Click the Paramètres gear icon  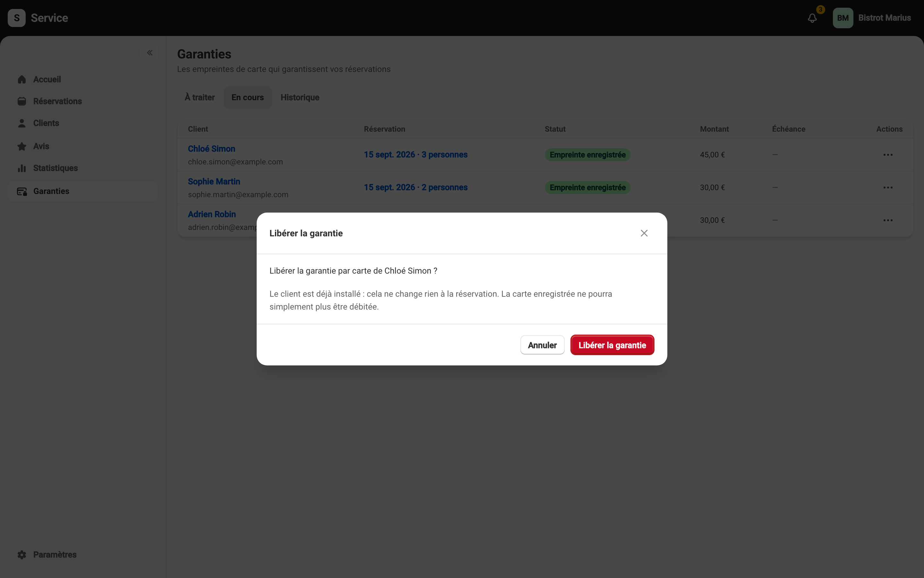pos(22,555)
